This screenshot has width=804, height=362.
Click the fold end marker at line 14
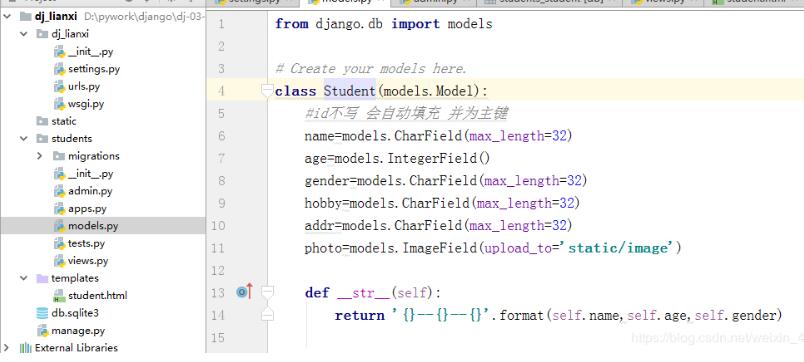click(x=267, y=315)
